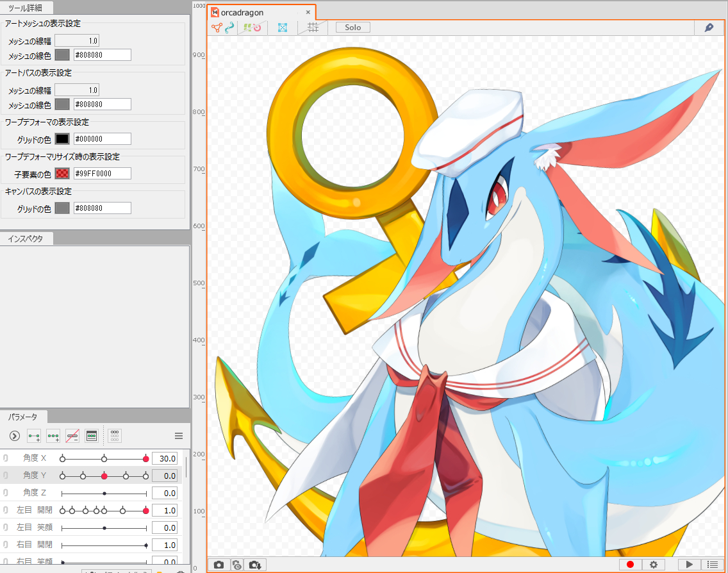728x573 pixels.
Task: Click the 左目 開閉 value field
Action: [x=165, y=510]
